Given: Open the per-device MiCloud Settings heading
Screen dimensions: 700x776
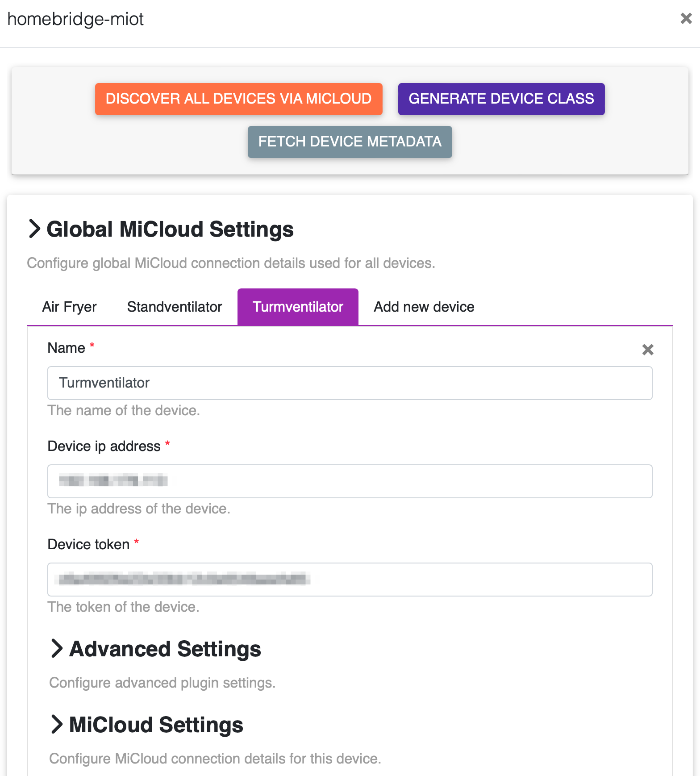Looking at the screenshot, I should click(156, 725).
